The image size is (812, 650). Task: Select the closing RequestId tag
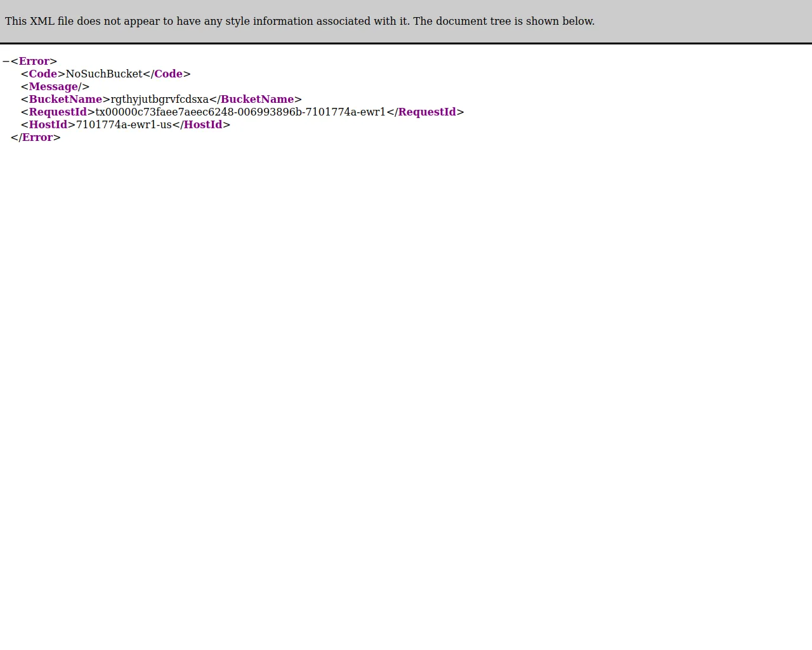coord(426,112)
